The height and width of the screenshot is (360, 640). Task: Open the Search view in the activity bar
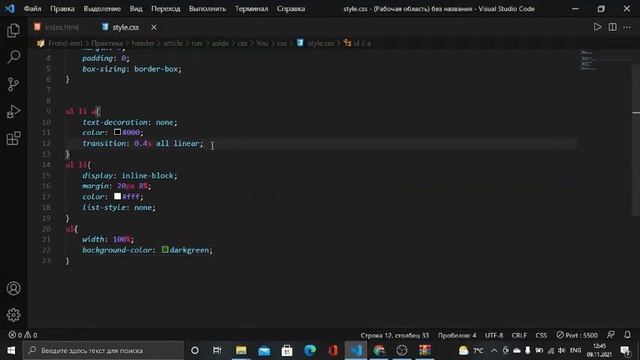pos(13,57)
